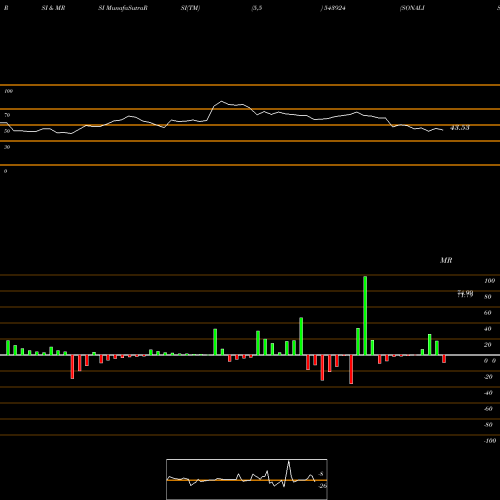Click the '(SONALI' symbol label

click(x=412, y=8)
